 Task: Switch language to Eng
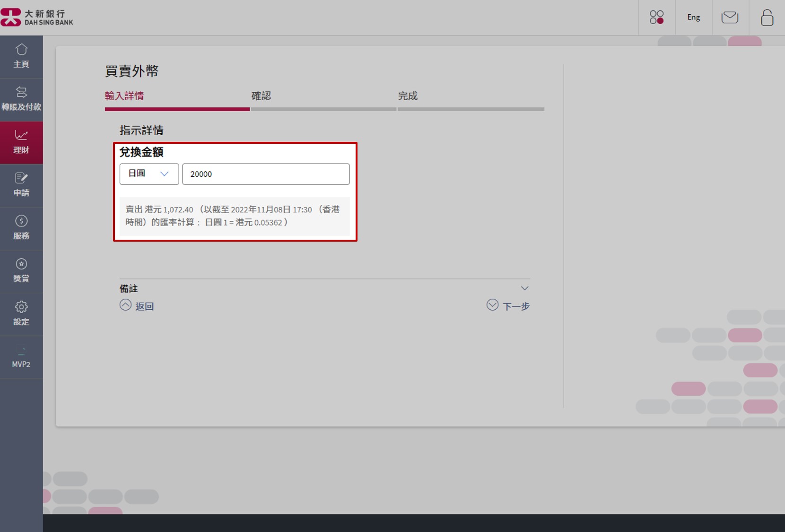pos(693,17)
